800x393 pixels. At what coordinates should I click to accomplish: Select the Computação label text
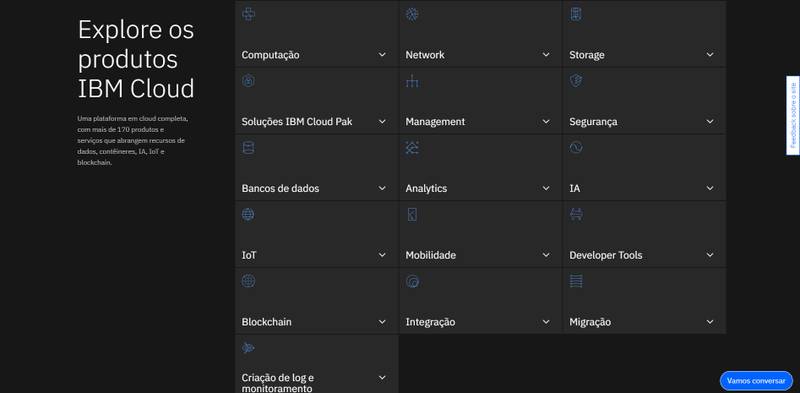[x=270, y=55]
